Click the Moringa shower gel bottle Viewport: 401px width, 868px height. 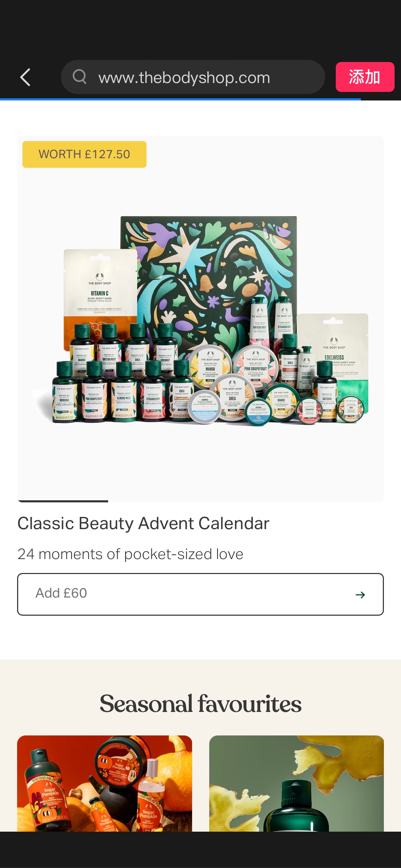65,392
